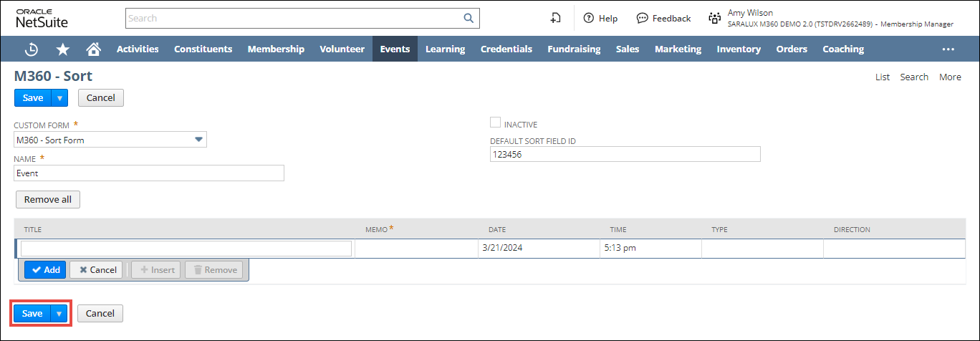Click the change role user icon
The image size is (980, 341).
tap(714, 18)
